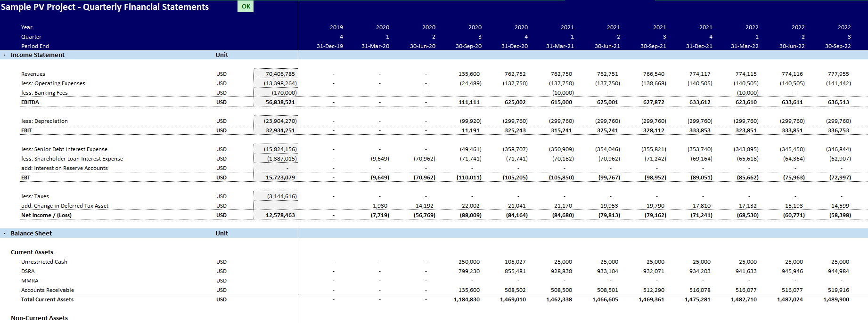Select the 'Revenues' row label
Screen dimensions: 868x323
(33, 74)
